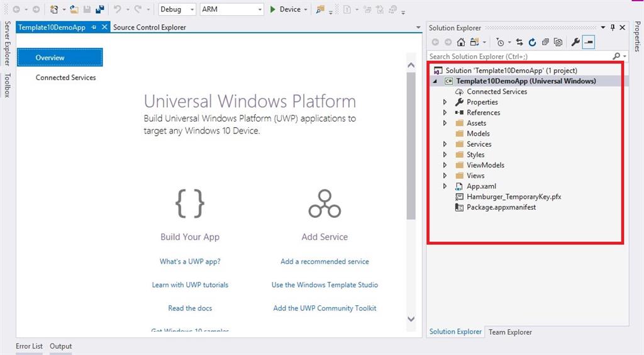Click Solution Explorer Home icon

tap(461, 42)
